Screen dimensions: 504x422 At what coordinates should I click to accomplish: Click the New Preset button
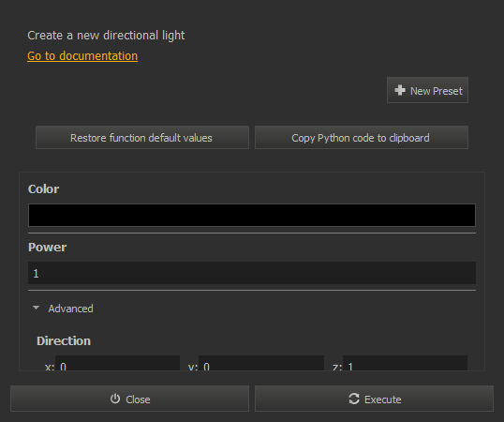click(427, 90)
